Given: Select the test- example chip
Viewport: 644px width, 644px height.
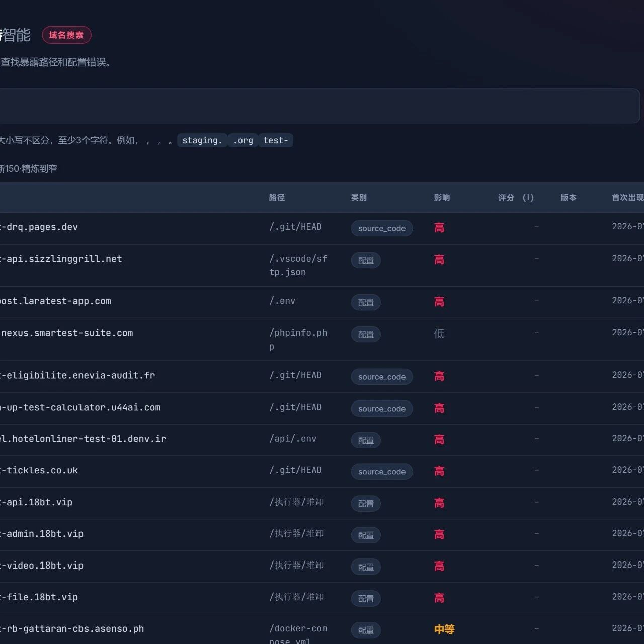Looking at the screenshot, I should 276,140.
